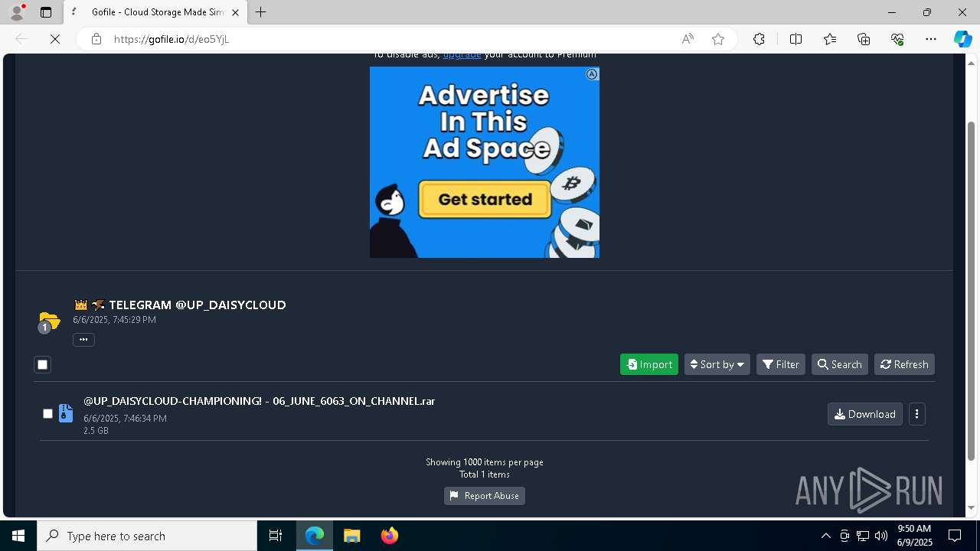This screenshot has height=551, width=980.
Task: Open the tab actions menu icon
Action: click(46, 12)
